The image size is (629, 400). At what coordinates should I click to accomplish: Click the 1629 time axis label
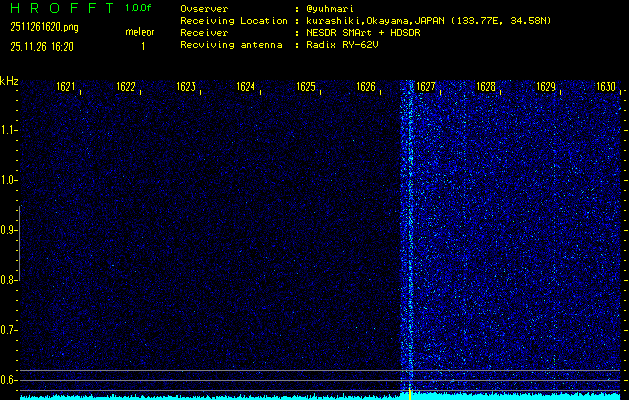546,87
